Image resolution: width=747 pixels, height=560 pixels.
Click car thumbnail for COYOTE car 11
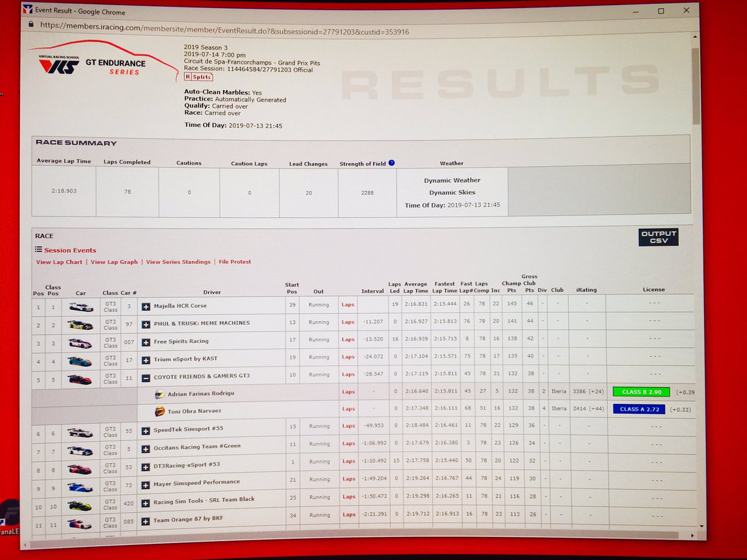coord(80,379)
